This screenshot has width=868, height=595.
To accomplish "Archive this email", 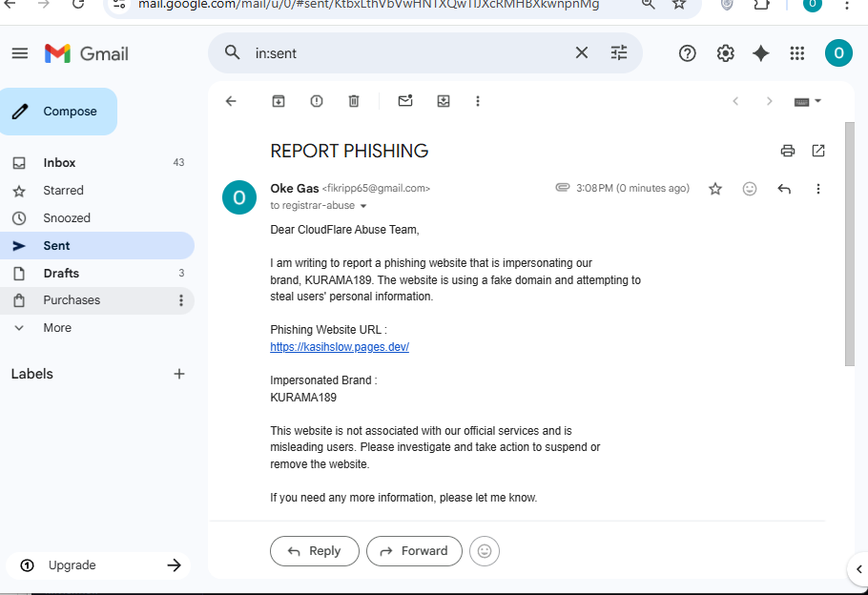I will (279, 101).
